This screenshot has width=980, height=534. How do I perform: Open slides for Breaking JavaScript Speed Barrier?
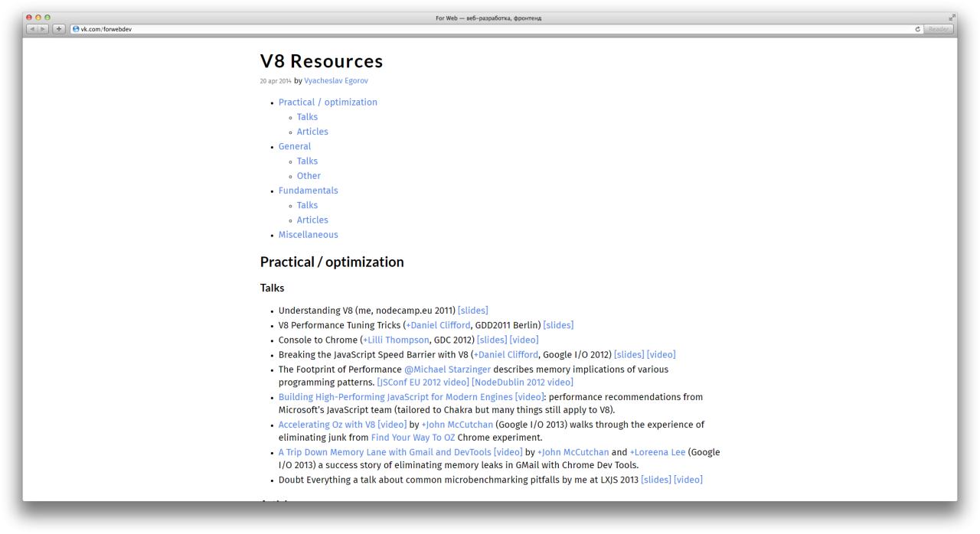(x=629, y=354)
